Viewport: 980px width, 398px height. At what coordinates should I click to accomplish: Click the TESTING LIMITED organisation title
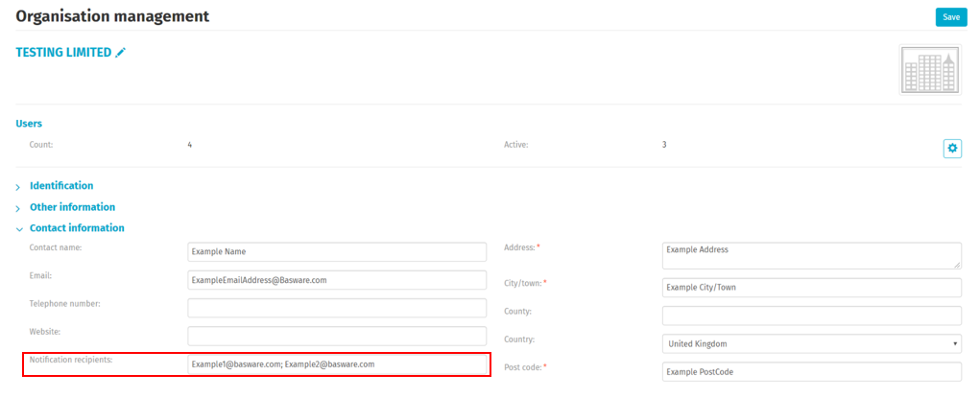[x=63, y=53]
